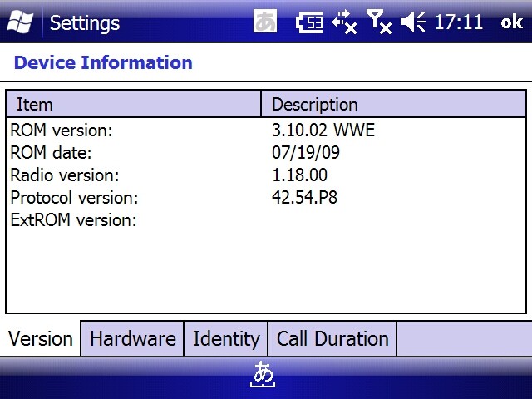Select the Protocol version: row label
532x399 pixels.
tap(74, 198)
